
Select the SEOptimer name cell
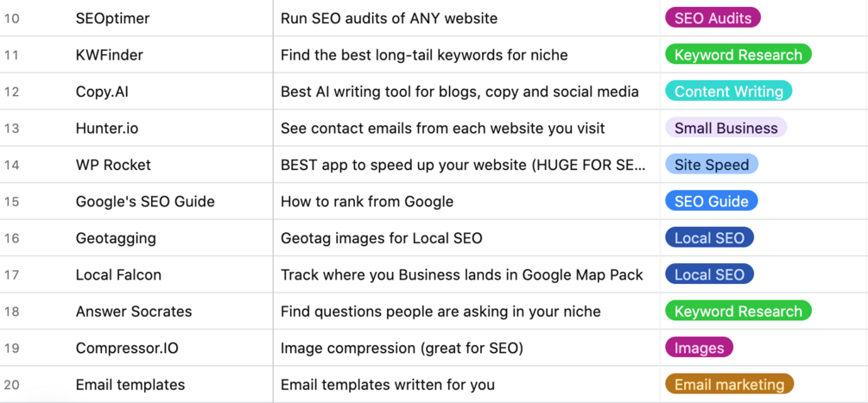pyautogui.click(x=112, y=18)
